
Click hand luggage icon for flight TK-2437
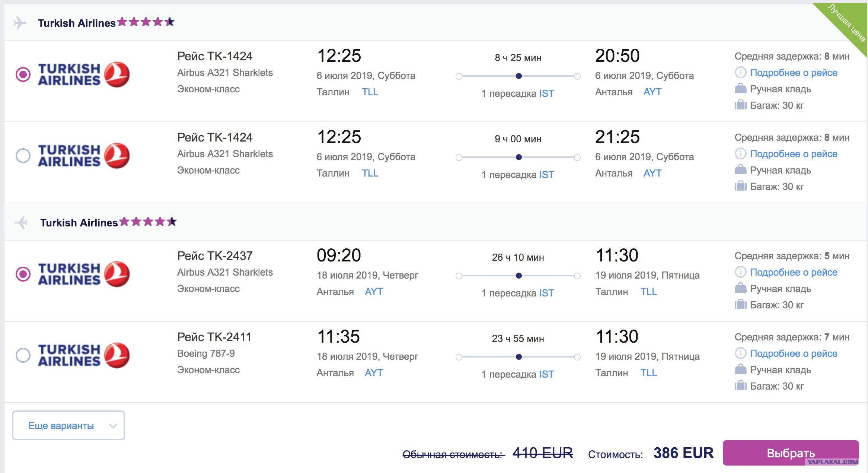click(740, 288)
